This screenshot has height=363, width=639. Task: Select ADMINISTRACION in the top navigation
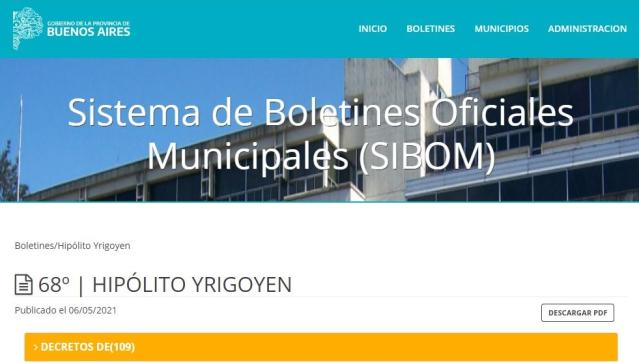[x=587, y=29]
